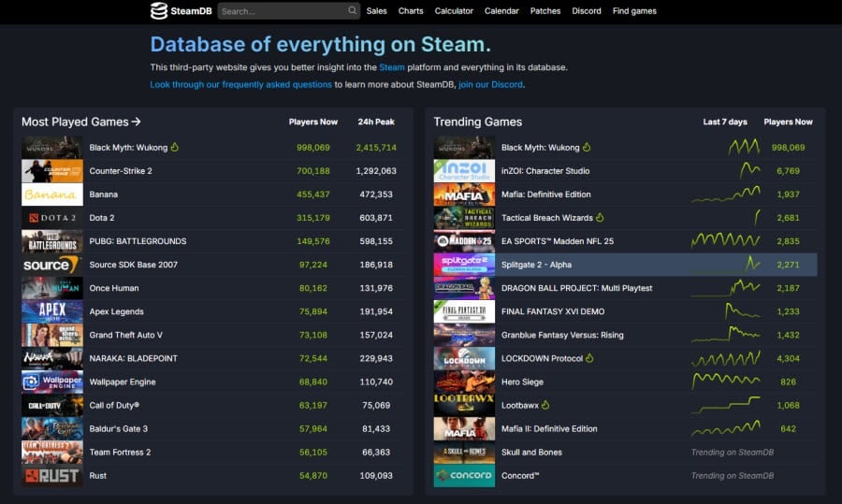Follow the join our Discord link
Viewport: 842px width, 504px height.
coord(490,84)
